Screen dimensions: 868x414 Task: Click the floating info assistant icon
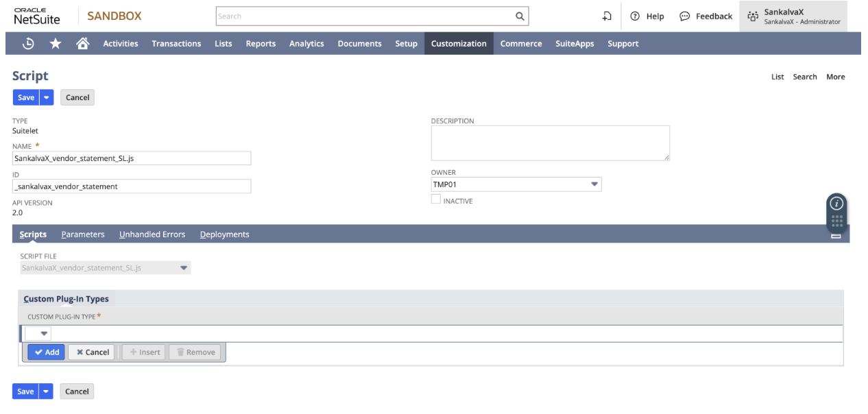pyautogui.click(x=836, y=204)
